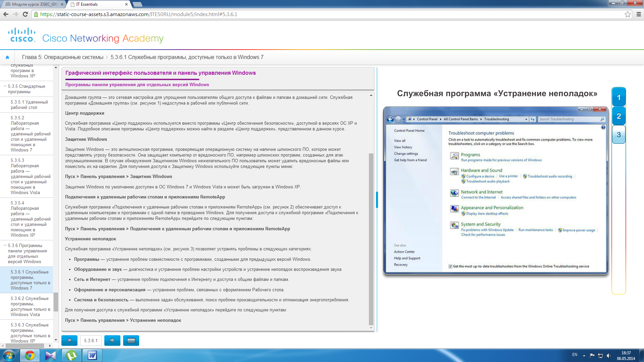Collapse the 5.3.5 Стандартные программы section
644x362 pixels.
[5, 86]
